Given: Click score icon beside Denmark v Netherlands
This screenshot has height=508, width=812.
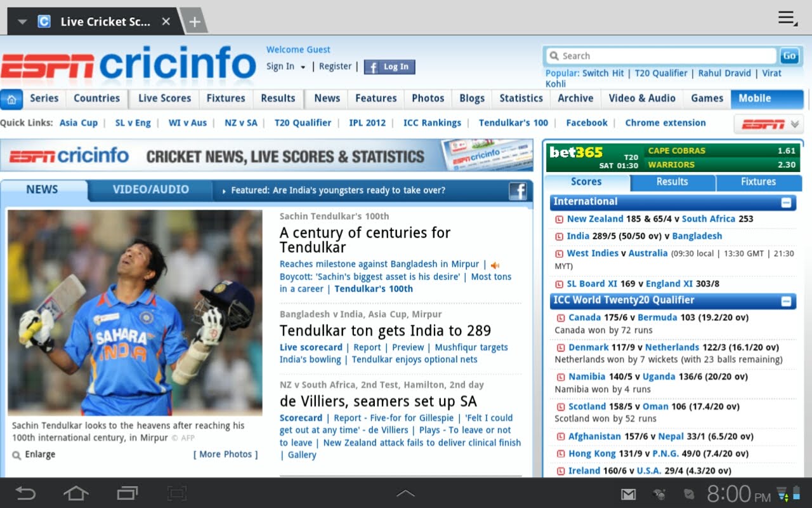Looking at the screenshot, I should [561, 347].
